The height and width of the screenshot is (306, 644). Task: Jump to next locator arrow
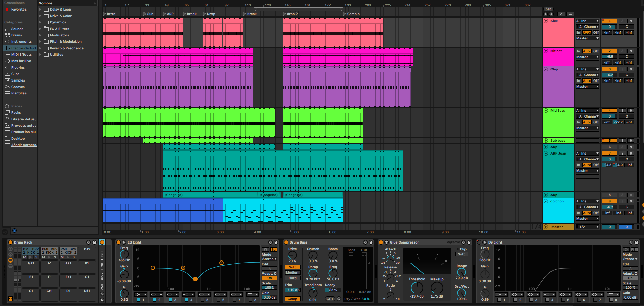(x=551, y=14)
